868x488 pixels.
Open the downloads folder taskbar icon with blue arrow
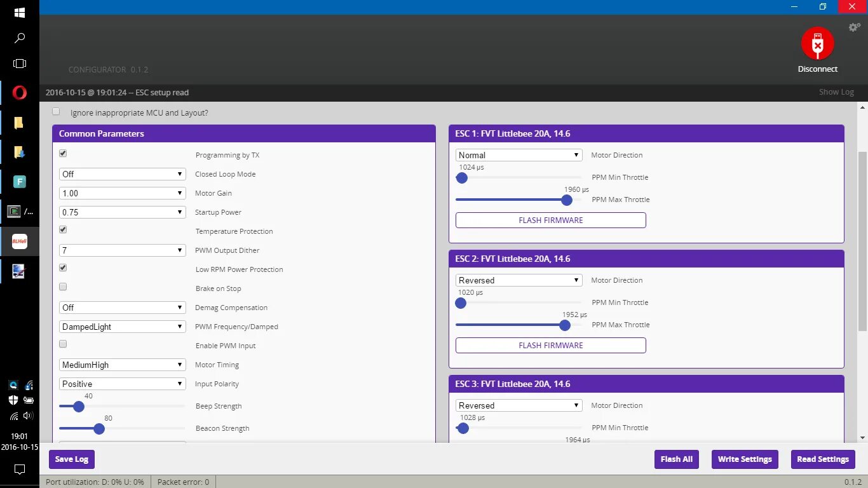point(20,152)
